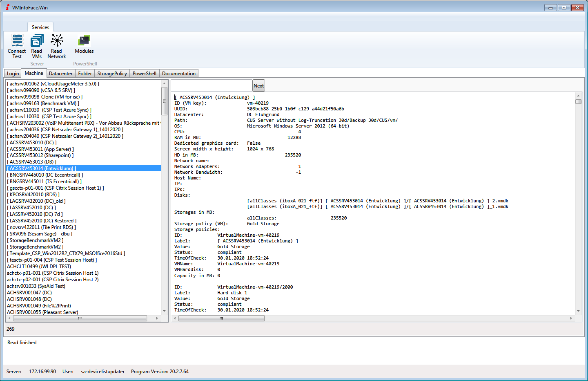Select ACSSRV453013 (DB) entry
Image resolution: width=588 pixels, height=381 pixels.
pyautogui.click(x=31, y=162)
